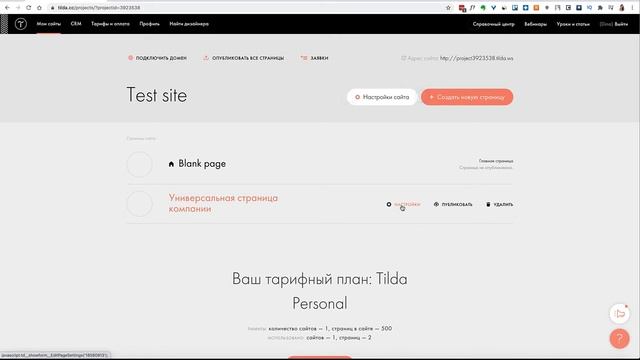The width and height of the screenshot is (640, 360).
Task: Open Настройки of Универсальная страница
Action: pyautogui.click(x=407, y=204)
